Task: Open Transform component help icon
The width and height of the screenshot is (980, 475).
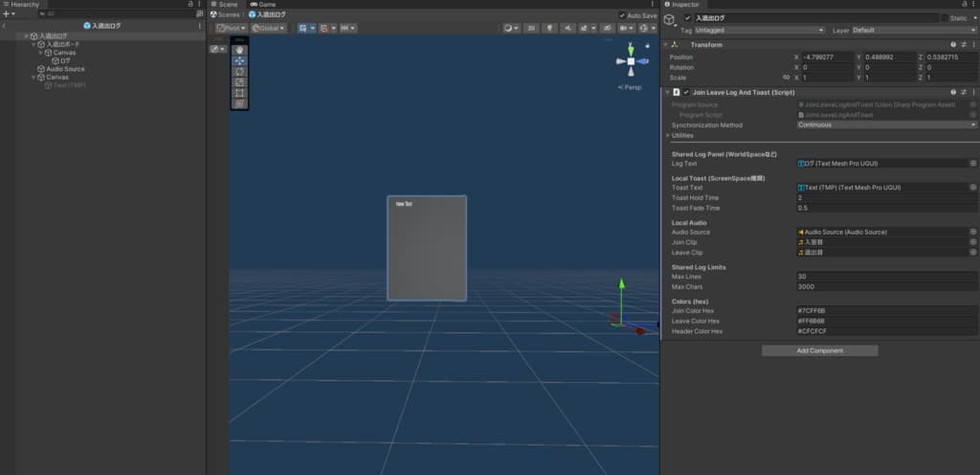Action: [953, 45]
